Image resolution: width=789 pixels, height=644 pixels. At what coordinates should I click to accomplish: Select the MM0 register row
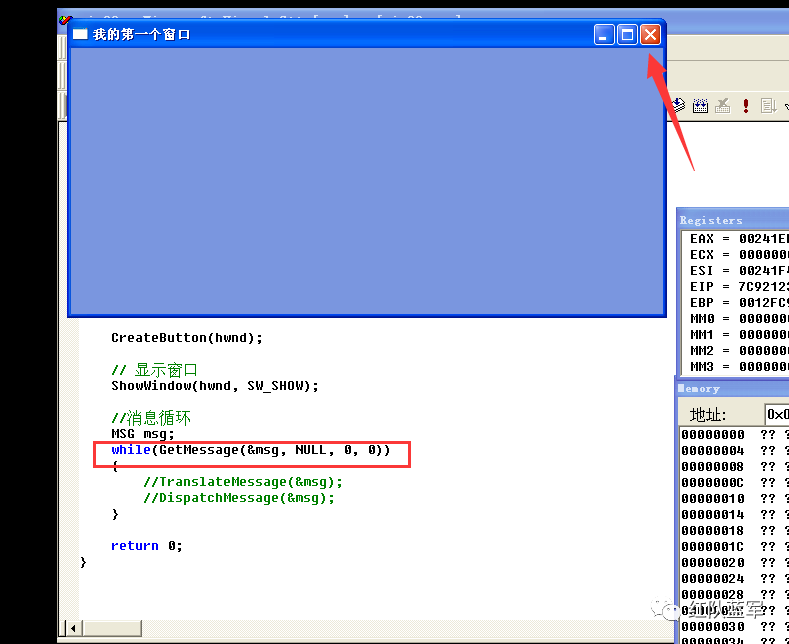pos(739,319)
